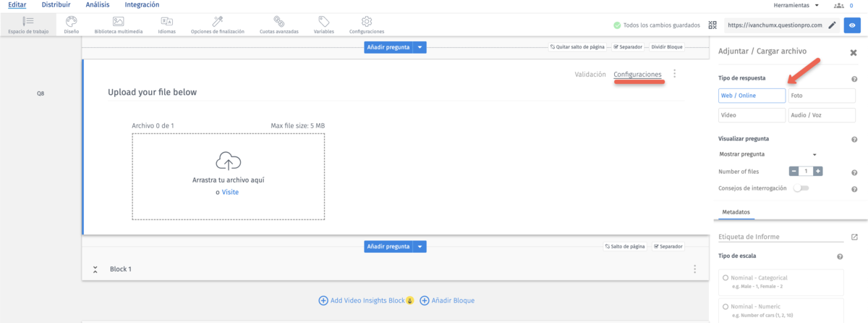The height and width of the screenshot is (323, 868).
Task: Open help for Tipo de escala
Action: (840, 256)
